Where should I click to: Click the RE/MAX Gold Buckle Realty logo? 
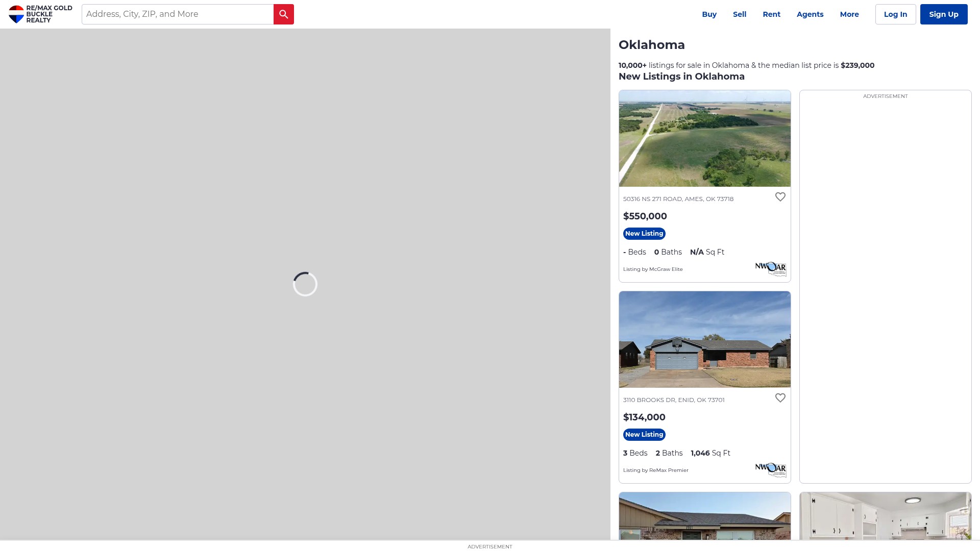(40, 14)
